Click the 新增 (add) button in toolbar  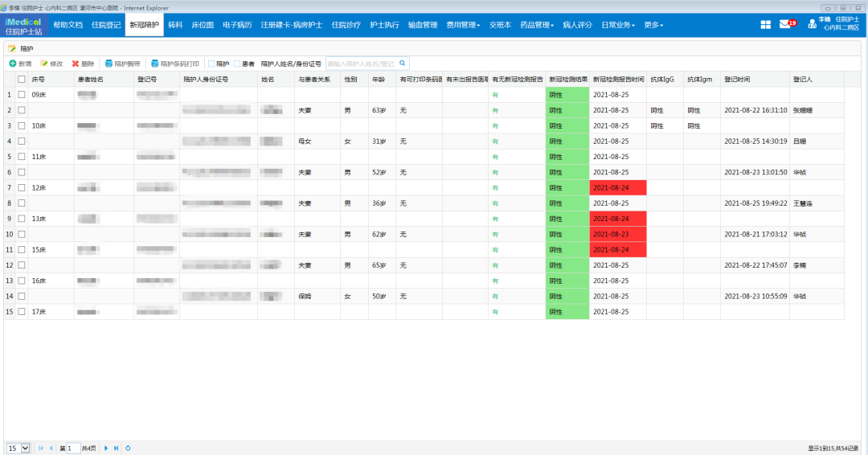pyautogui.click(x=20, y=64)
